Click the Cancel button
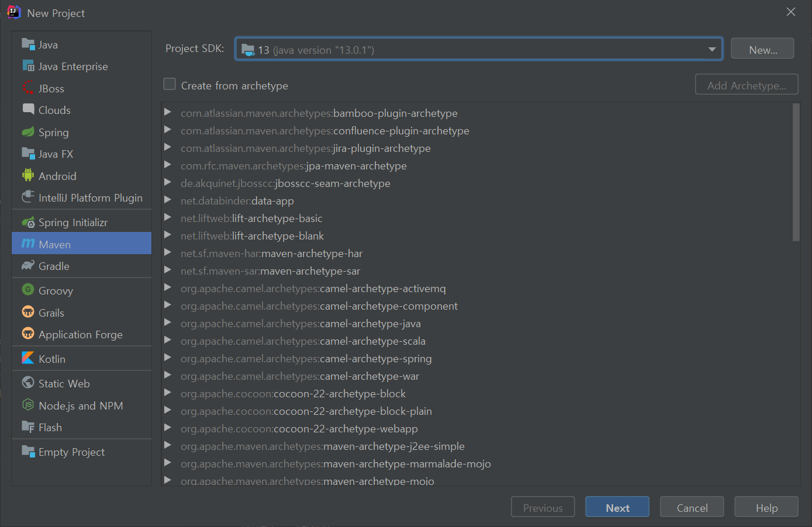 [692, 507]
